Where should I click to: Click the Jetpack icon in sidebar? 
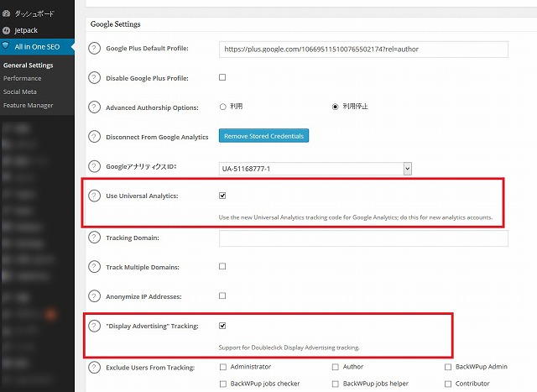click(x=6, y=30)
